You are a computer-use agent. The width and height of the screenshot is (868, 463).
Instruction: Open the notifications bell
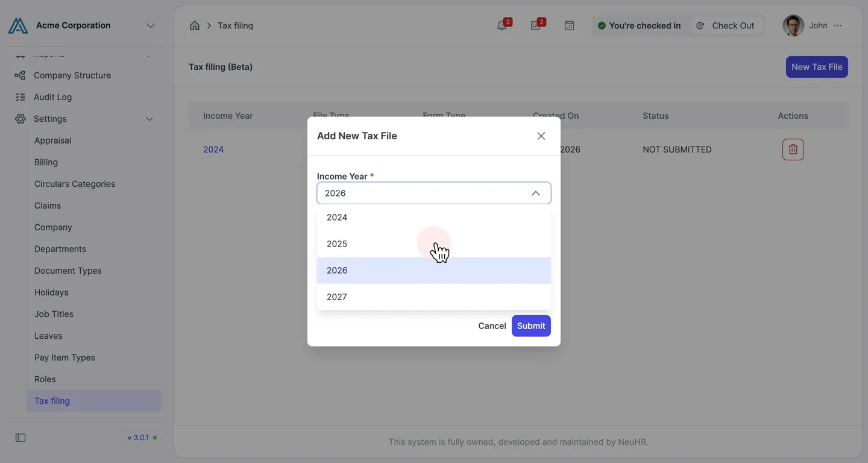[502, 25]
